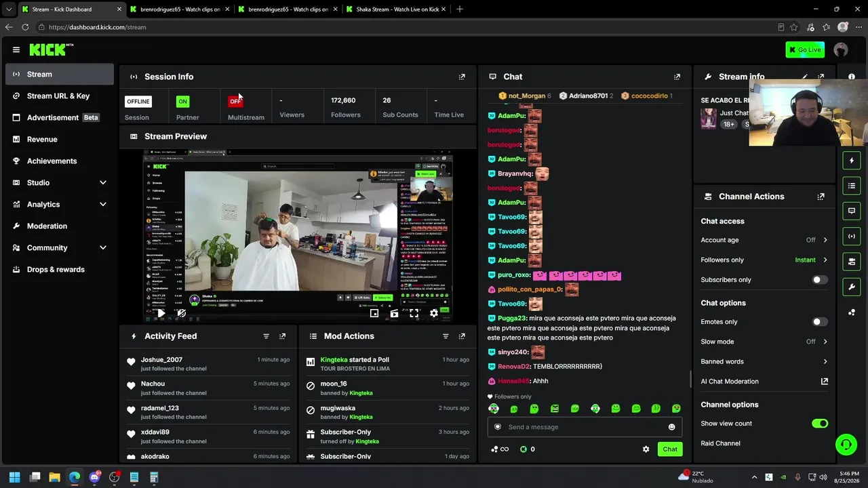The image size is (868, 488).
Task: Open Joshue_2007 in Activity Feed
Action: click(x=161, y=360)
